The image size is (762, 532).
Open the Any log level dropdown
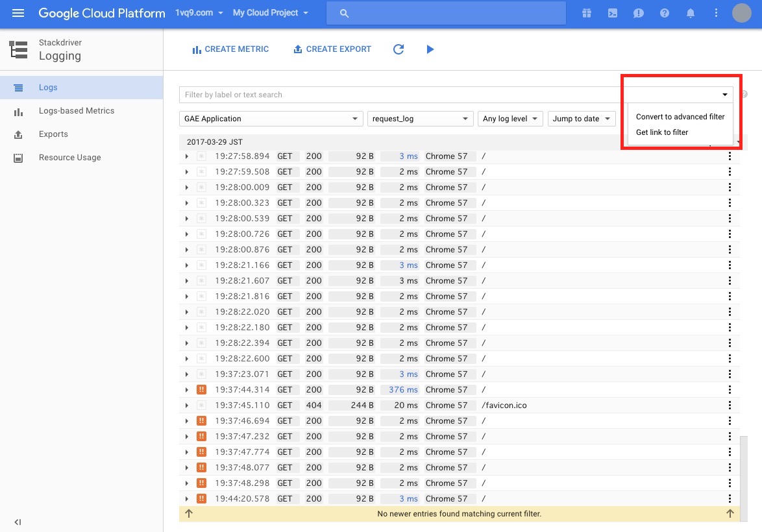(510, 119)
